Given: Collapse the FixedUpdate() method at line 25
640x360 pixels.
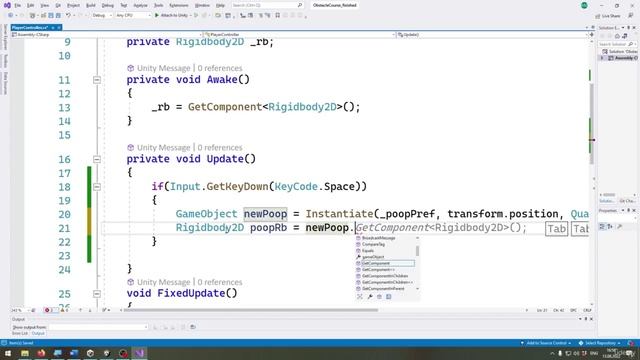Looking at the screenshot, I should click(97, 293).
